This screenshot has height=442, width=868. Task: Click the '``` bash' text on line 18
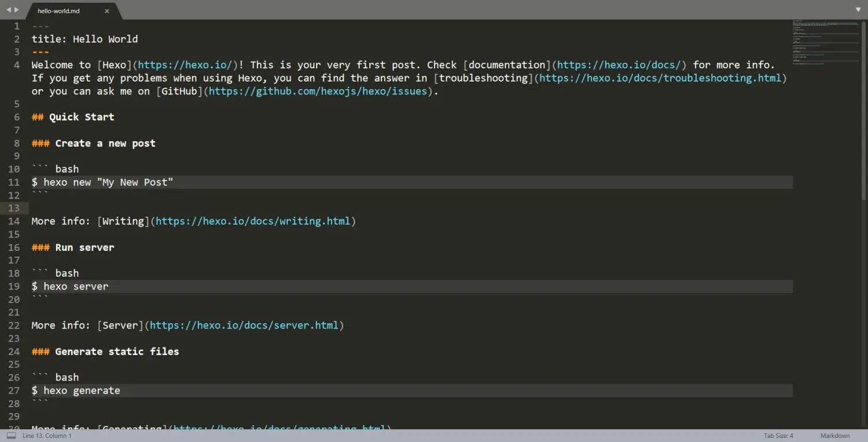pyautogui.click(x=56, y=273)
